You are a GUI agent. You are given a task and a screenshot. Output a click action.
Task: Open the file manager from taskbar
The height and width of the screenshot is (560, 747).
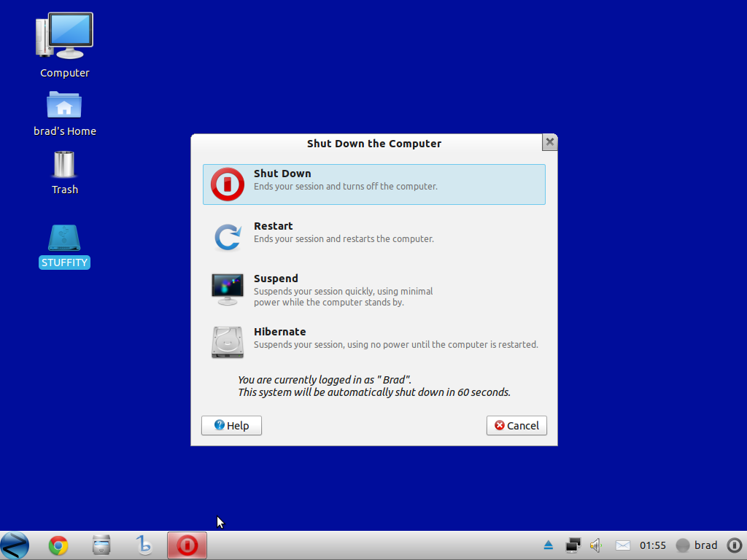(x=101, y=545)
